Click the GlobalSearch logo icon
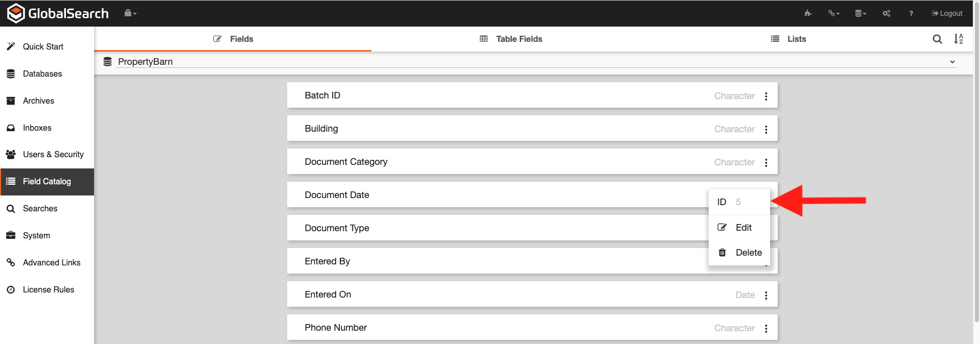Viewport: 980px width, 344px height. 16,13
